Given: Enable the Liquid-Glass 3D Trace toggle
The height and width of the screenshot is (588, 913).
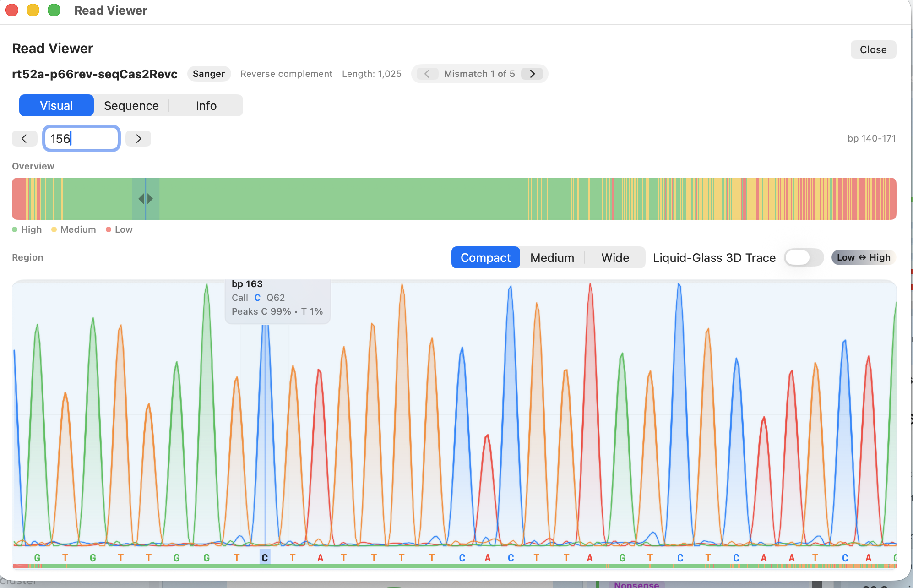Looking at the screenshot, I should (804, 258).
